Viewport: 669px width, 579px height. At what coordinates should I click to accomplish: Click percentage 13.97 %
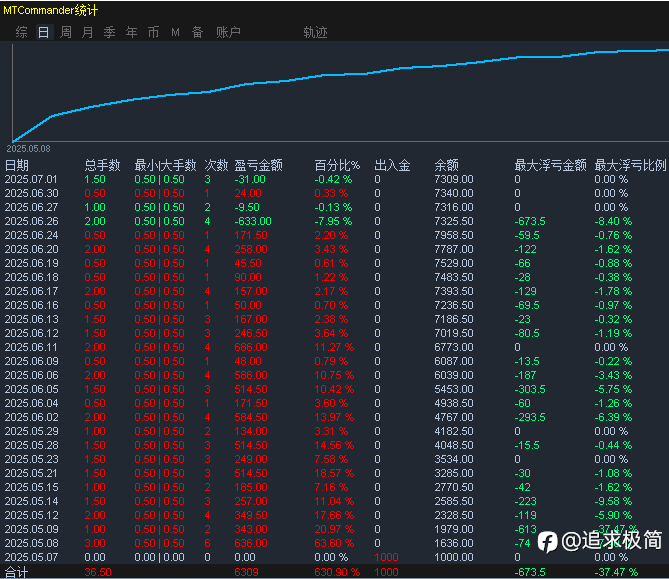click(x=334, y=417)
